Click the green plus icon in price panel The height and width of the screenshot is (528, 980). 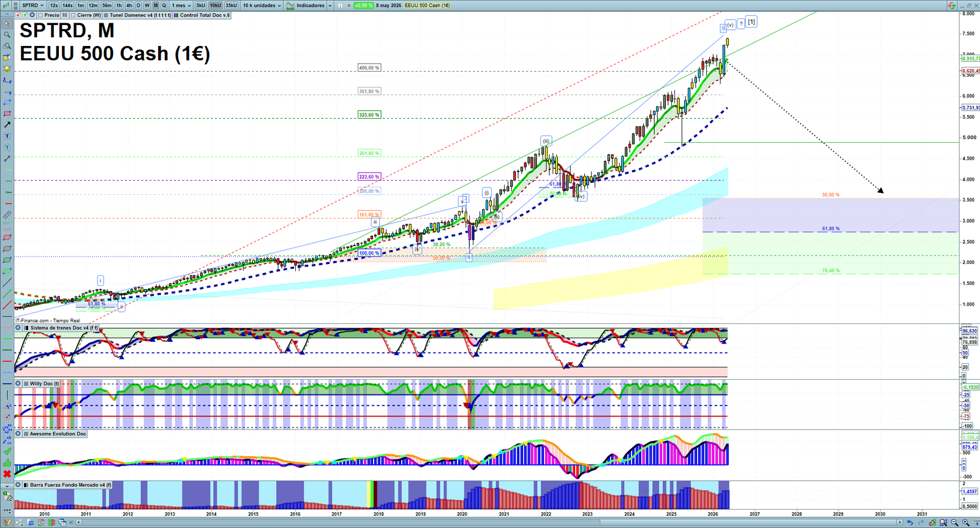(25, 15)
